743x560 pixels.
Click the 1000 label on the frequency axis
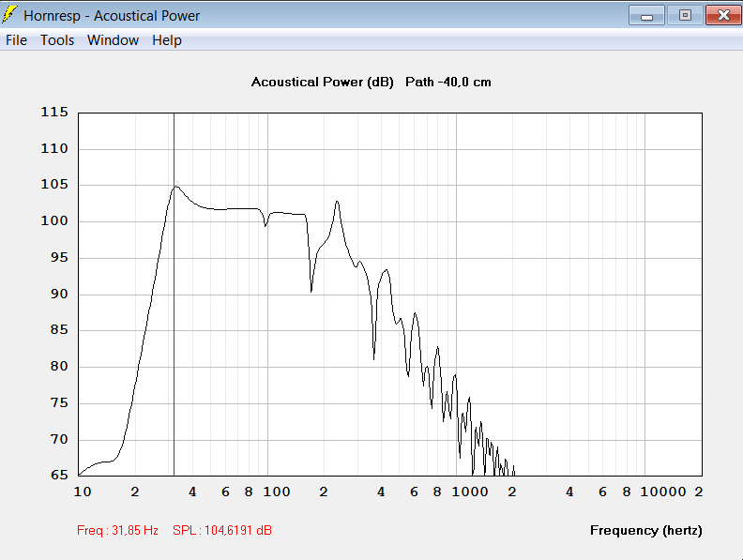pos(470,492)
